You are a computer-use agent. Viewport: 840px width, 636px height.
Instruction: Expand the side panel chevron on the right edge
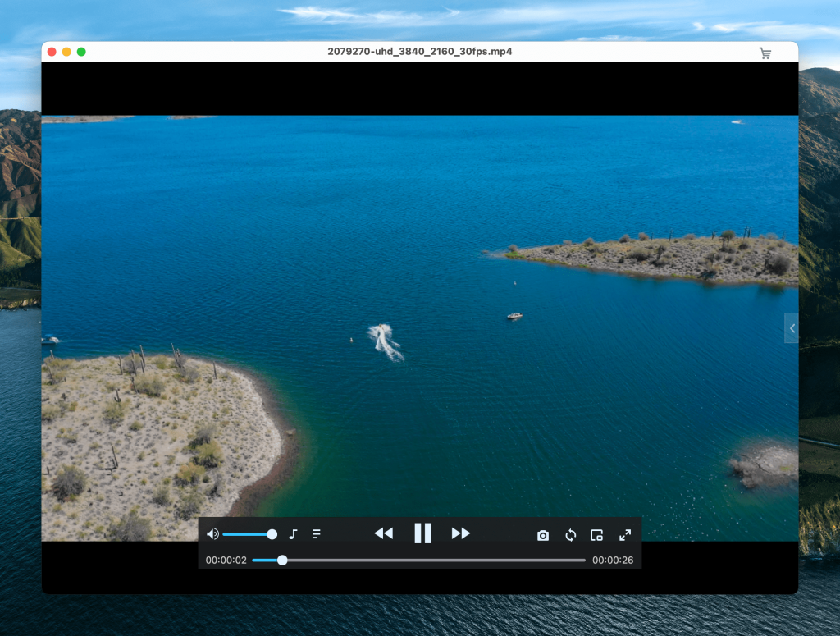click(792, 328)
